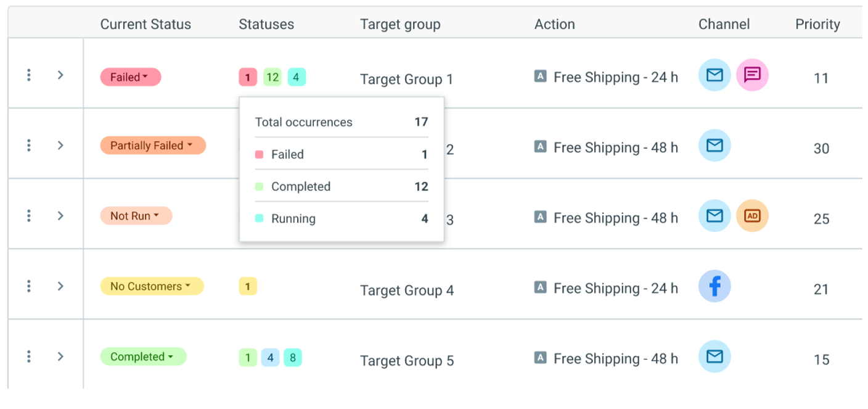Screen dimensions: 868x409
Task: Expand the Not Run row chevron
Action: click(x=60, y=216)
